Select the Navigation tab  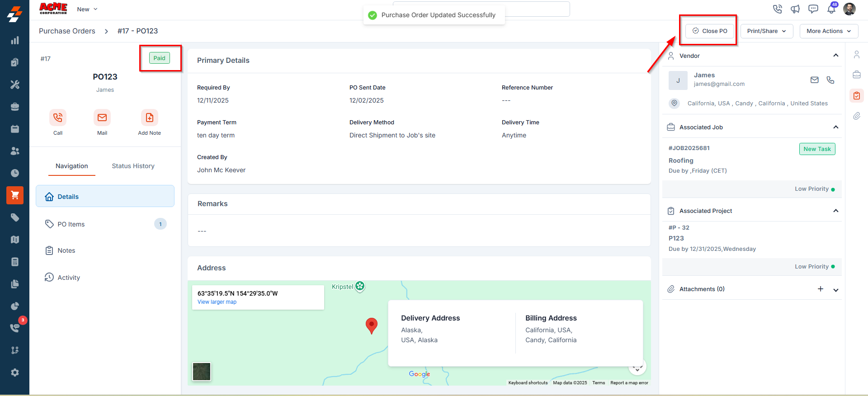click(72, 166)
